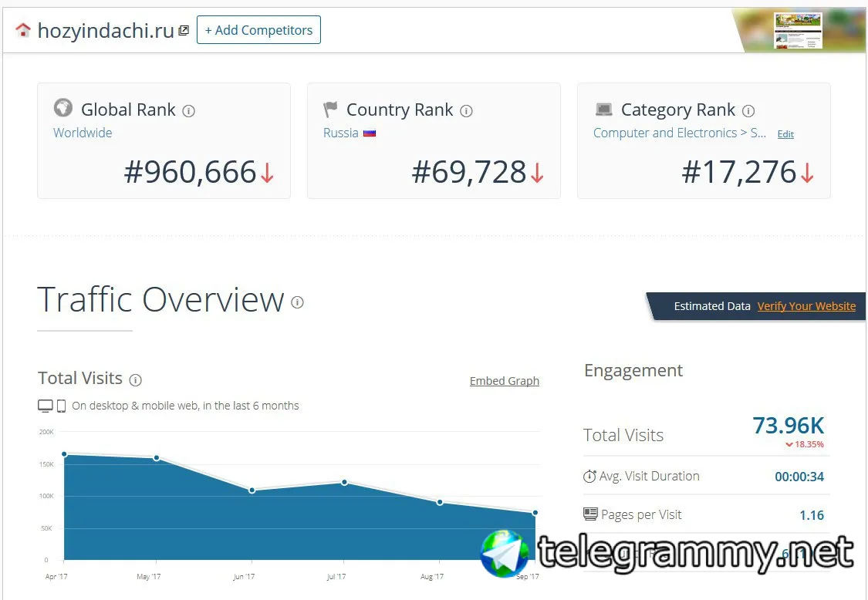Viewport: 868px width, 600px height.
Task: Click the Category Rank laptop icon
Action: click(x=604, y=109)
